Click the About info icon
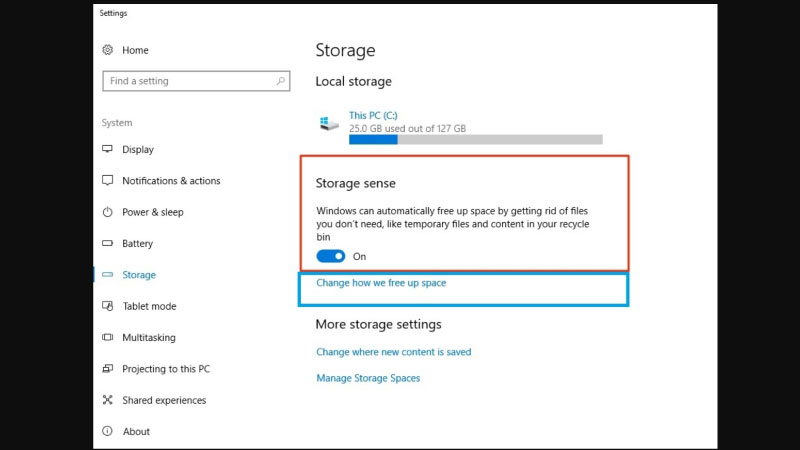Viewport: 800px width, 450px height. click(108, 432)
